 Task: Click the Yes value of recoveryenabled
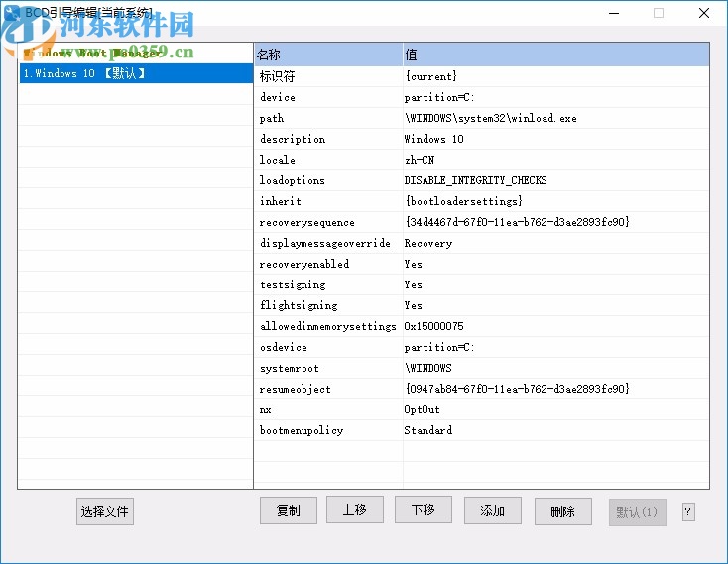pos(414,264)
